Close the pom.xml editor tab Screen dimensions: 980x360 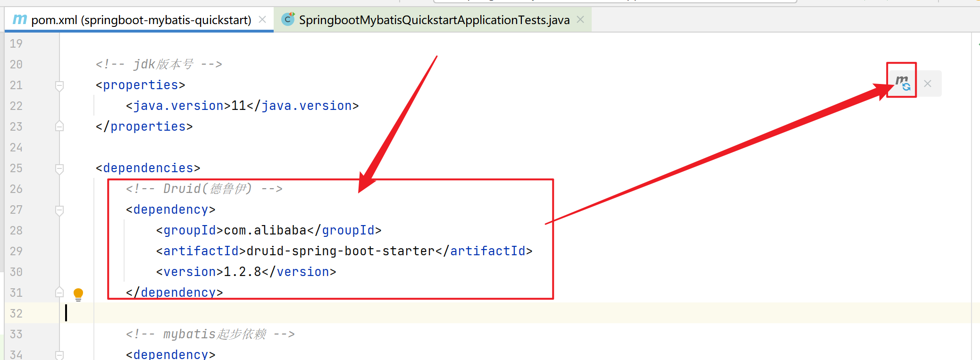pos(262,19)
